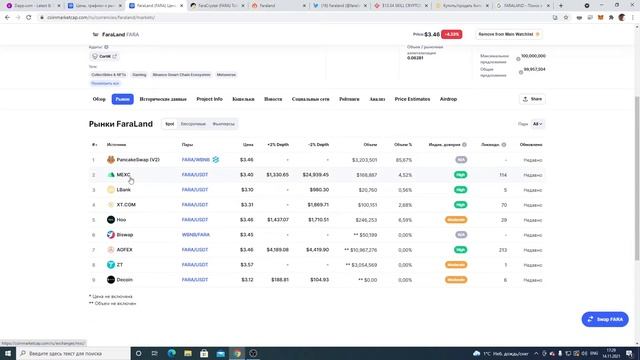Open the Airdrop tab

[448, 99]
